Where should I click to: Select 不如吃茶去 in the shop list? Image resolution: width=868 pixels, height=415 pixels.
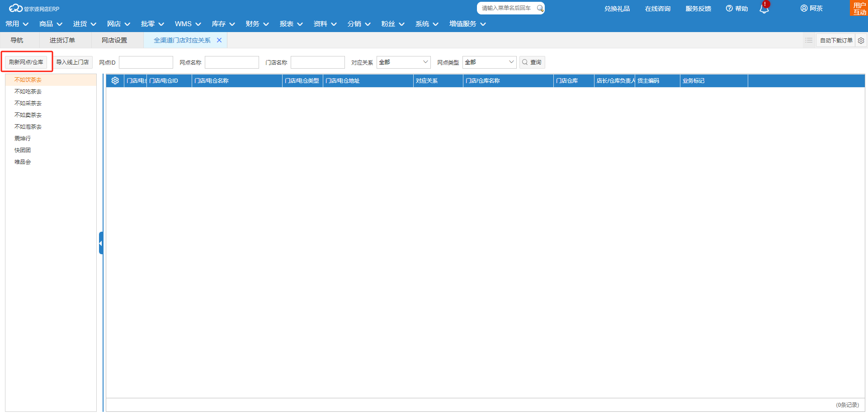pos(51,92)
